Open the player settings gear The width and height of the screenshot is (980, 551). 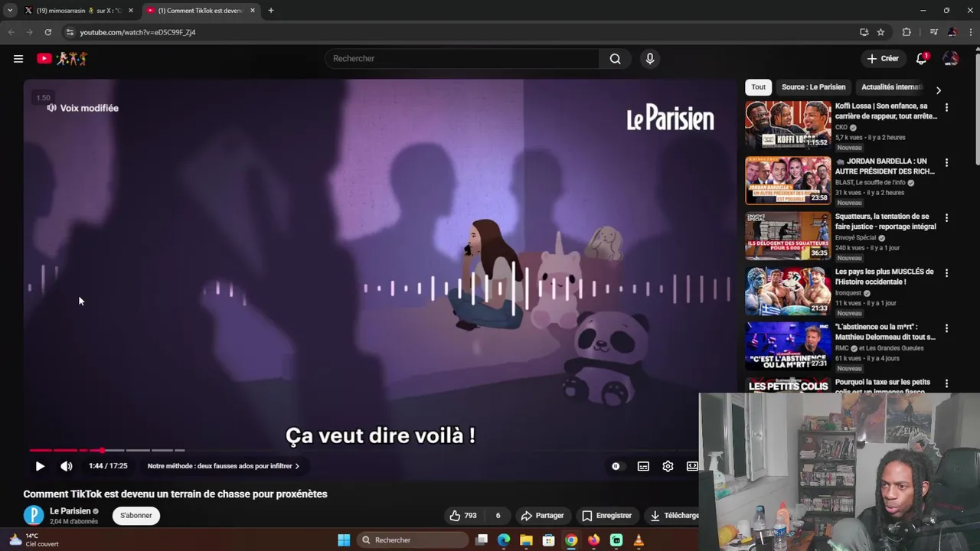668,466
